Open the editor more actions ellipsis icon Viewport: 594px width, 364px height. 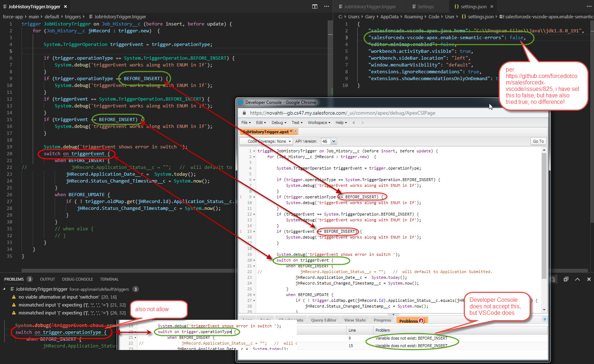click(326, 6)
